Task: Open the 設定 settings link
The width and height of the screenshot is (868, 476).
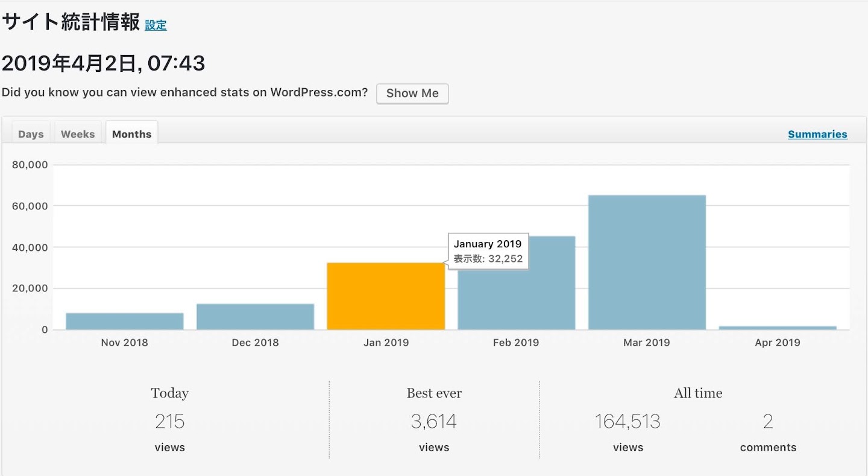Action: tap(156, 25)
